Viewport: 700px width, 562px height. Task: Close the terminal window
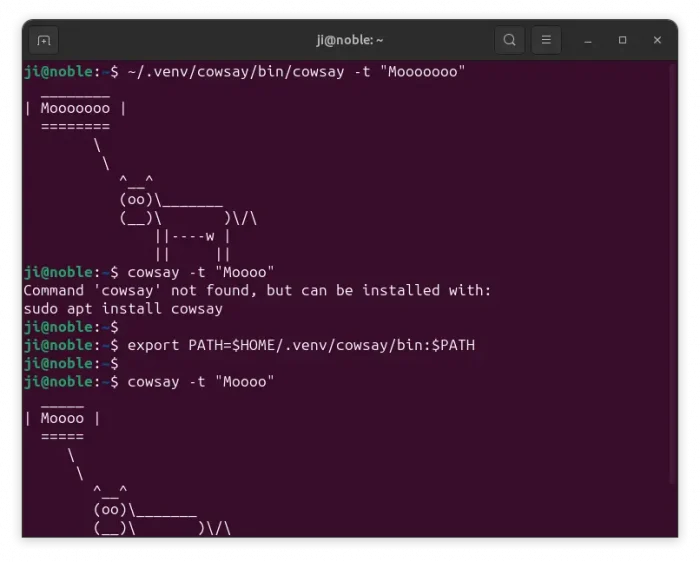tap(657, 40)
